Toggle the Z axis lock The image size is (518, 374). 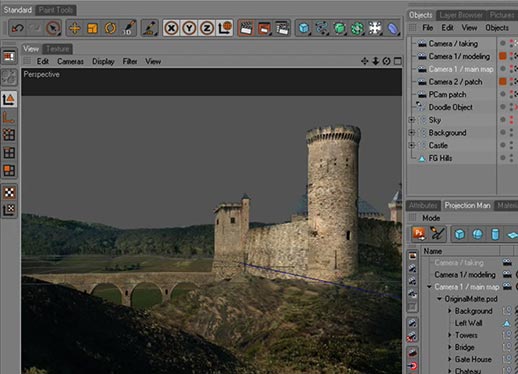[x=207, y=28]
